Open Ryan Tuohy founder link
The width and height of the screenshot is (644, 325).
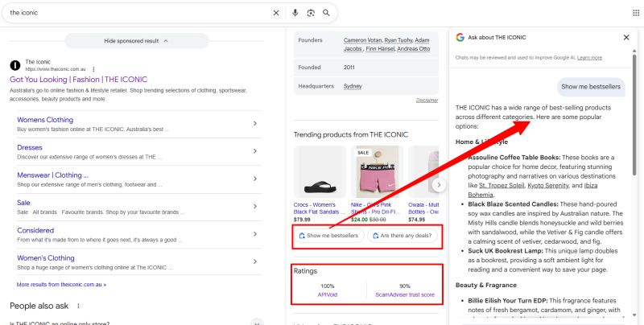(x=398, y=40)
